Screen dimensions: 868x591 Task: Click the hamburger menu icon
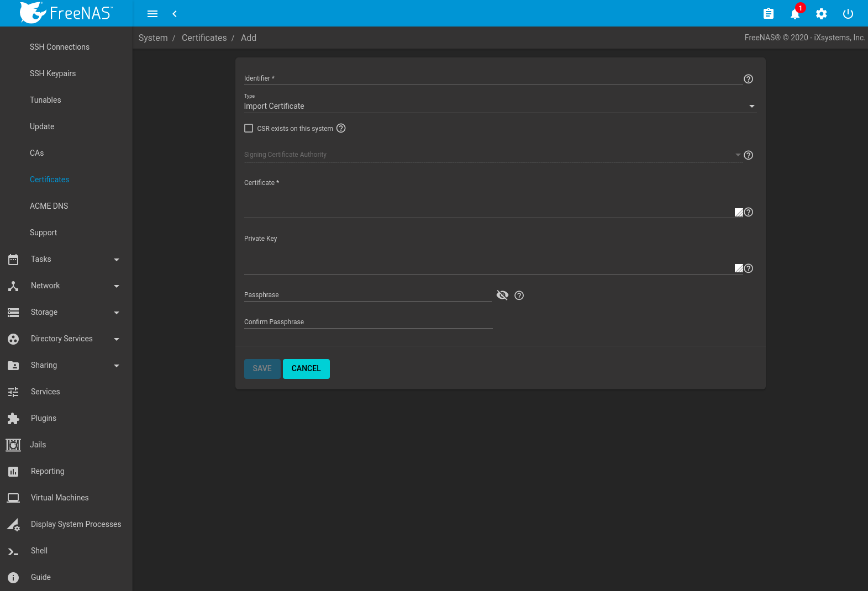152,14
